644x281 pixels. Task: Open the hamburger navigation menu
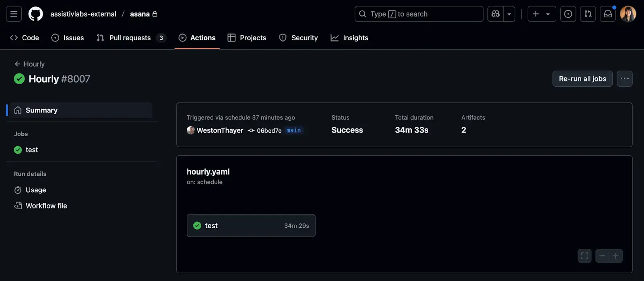pos(14,14)
